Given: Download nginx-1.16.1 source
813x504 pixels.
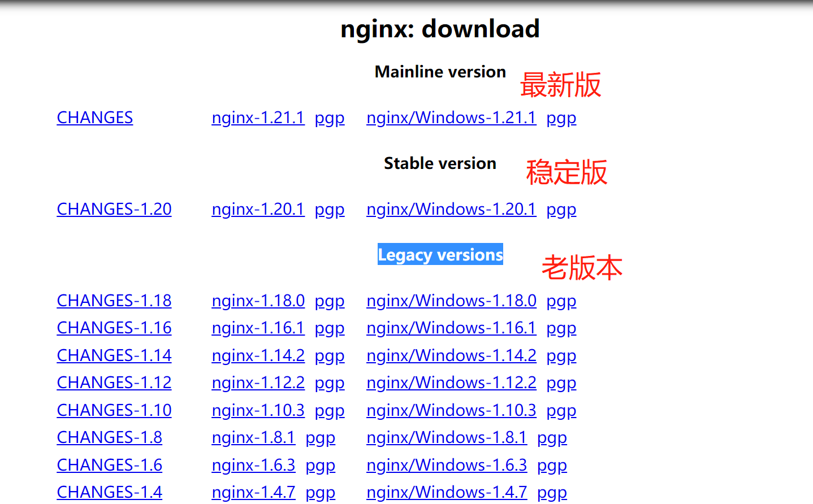Looking at the screenshot, I should click(x=258, y=328).
